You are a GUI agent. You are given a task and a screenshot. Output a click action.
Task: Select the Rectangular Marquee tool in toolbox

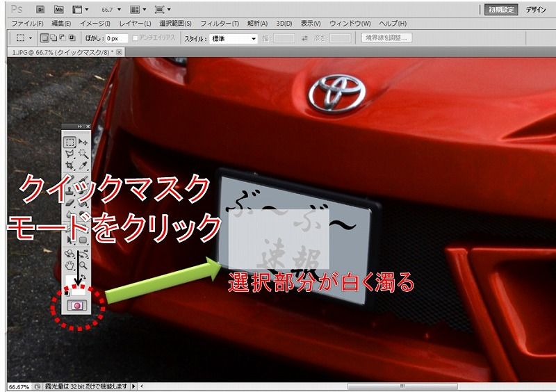69,142
